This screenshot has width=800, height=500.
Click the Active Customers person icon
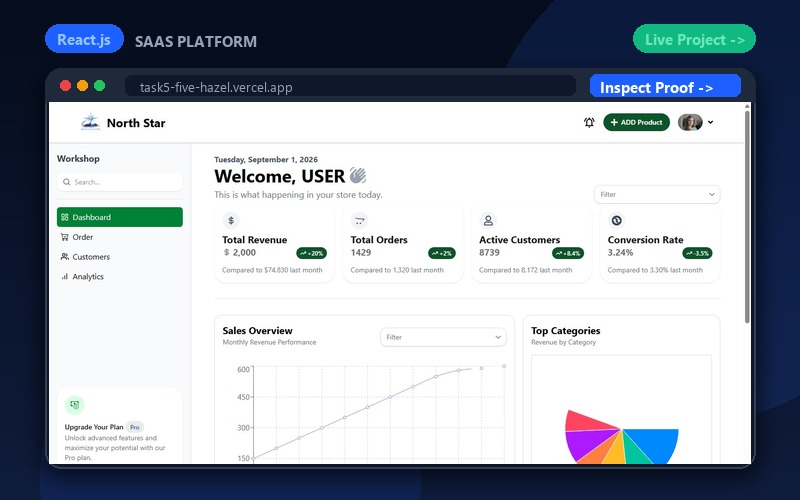pos(488,220)
